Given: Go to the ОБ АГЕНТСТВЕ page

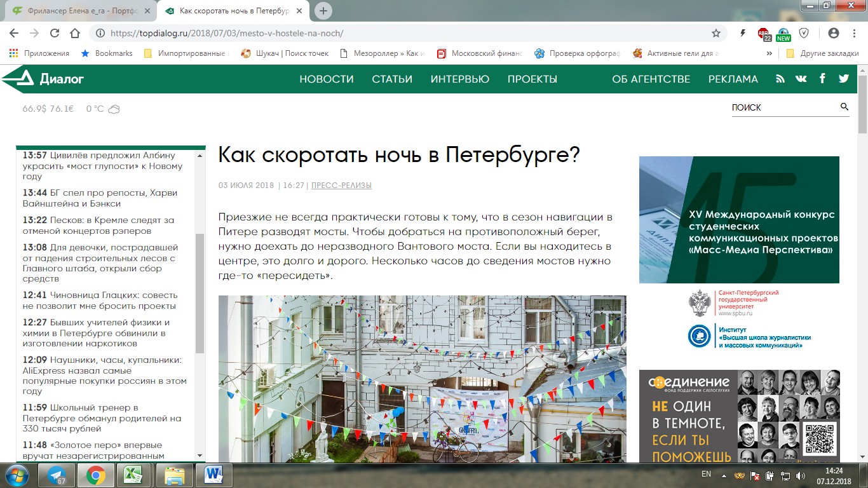Looking at the screenshot, I should pos(651,79).
